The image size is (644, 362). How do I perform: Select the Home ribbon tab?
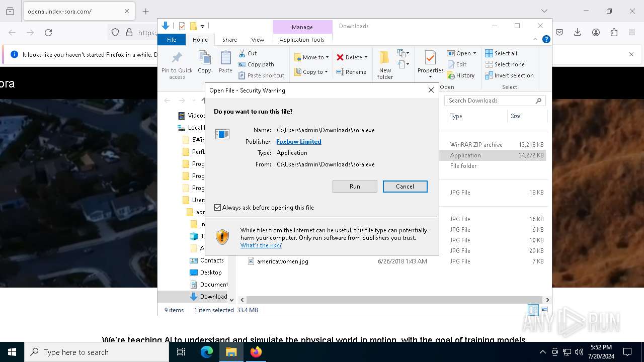click(200, 40)
